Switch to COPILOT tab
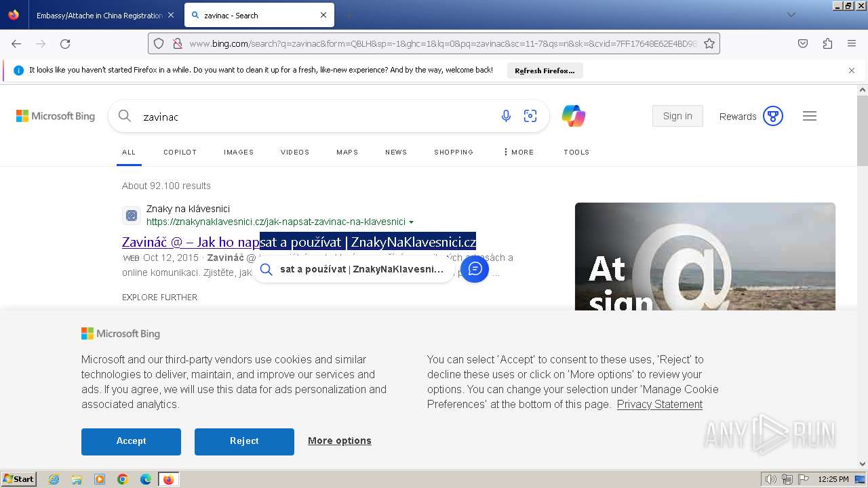Screen dimensions: 868x488 180,152
